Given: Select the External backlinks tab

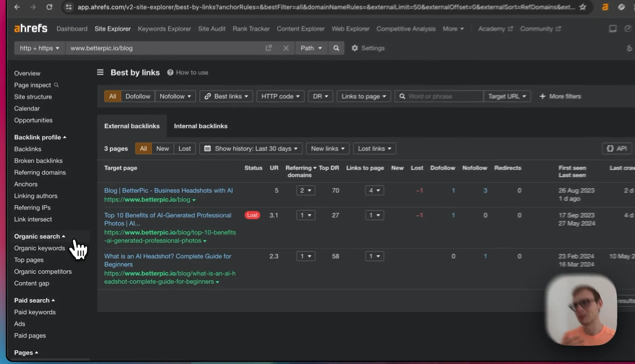Looking at the screenshot, I should (x=132, y=126).
